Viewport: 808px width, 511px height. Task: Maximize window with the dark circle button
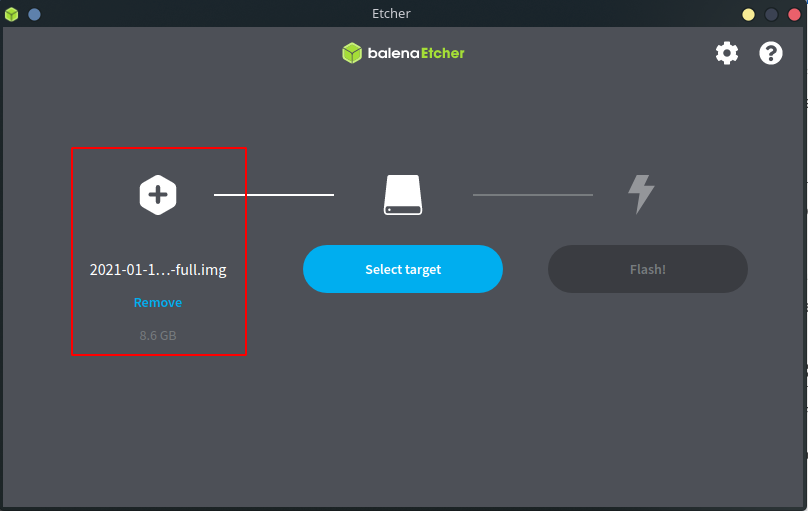[x=771, y=14]
